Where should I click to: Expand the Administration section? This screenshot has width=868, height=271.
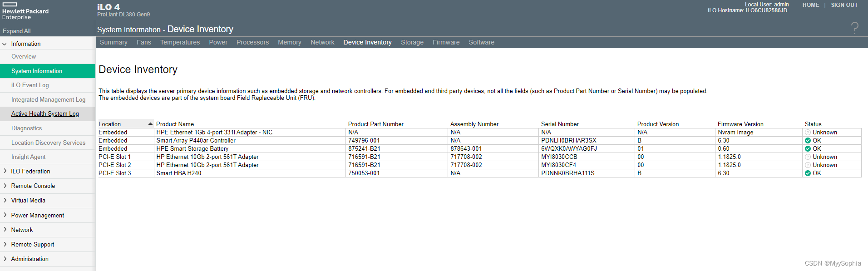click(x=5, y=259)
